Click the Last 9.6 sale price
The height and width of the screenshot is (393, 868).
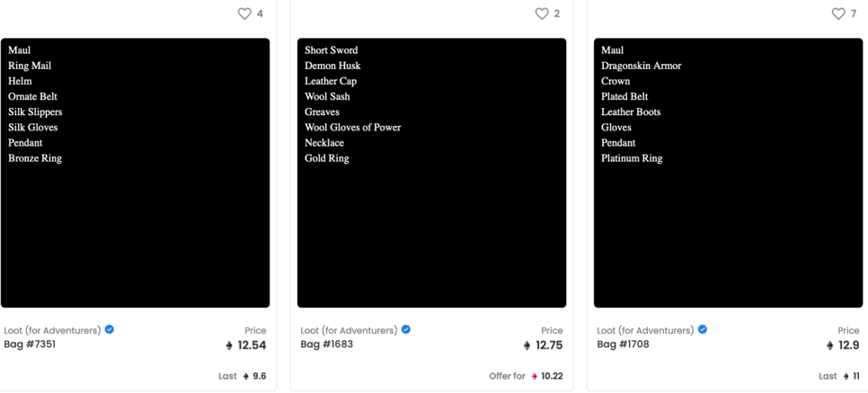coord(243,377)
